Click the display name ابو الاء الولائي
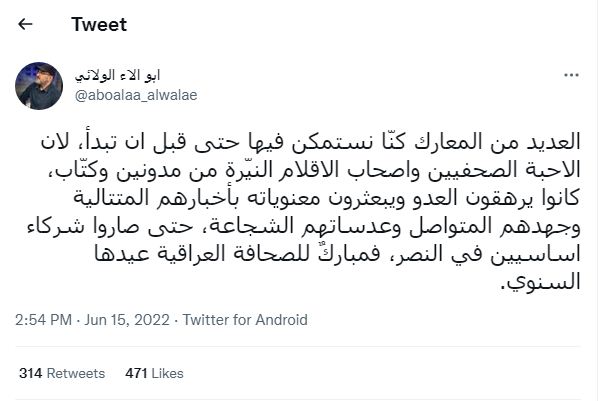The width and height of the screenshot is (600, 401). pos(117,75)
